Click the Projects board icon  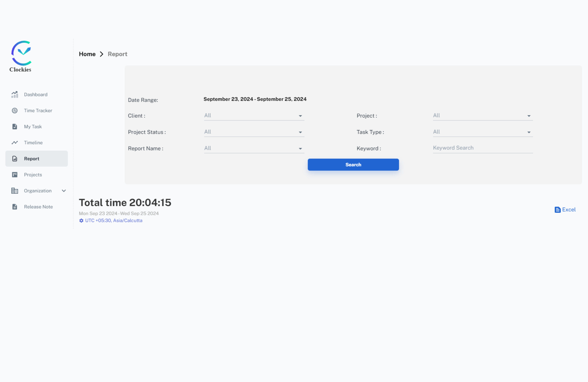[15, 175]
